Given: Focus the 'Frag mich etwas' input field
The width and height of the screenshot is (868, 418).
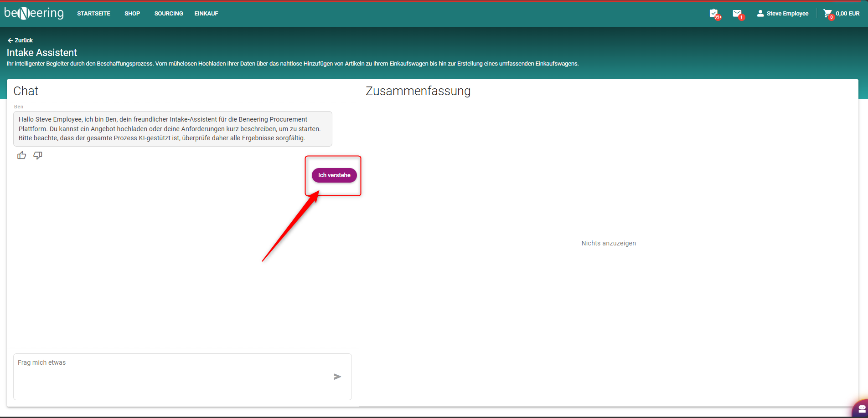Looking at the screenshot, I should (x=182, y=377).
